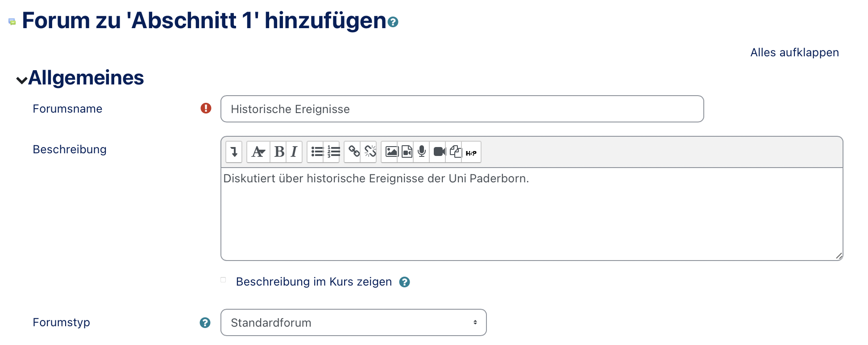Insert a hyperlink in description
Image resolution: width=868 pixels, height=345 pixels.
[x=354, y=152]
